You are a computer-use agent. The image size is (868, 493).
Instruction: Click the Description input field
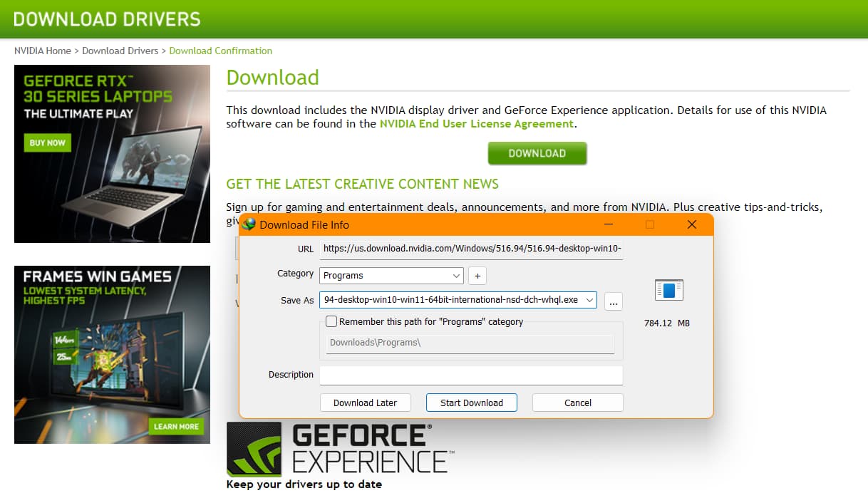coord(471,375)
